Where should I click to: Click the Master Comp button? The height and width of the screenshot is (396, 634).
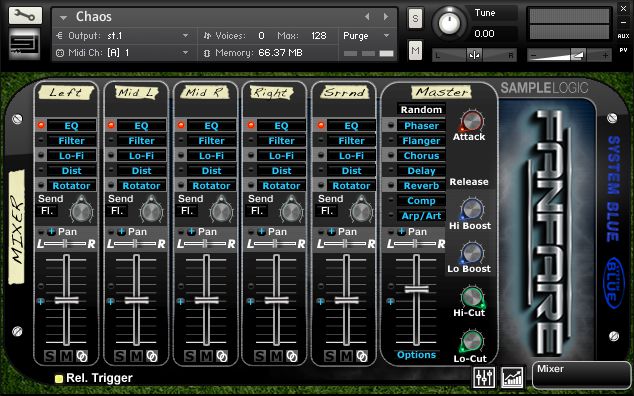(421, 201)
